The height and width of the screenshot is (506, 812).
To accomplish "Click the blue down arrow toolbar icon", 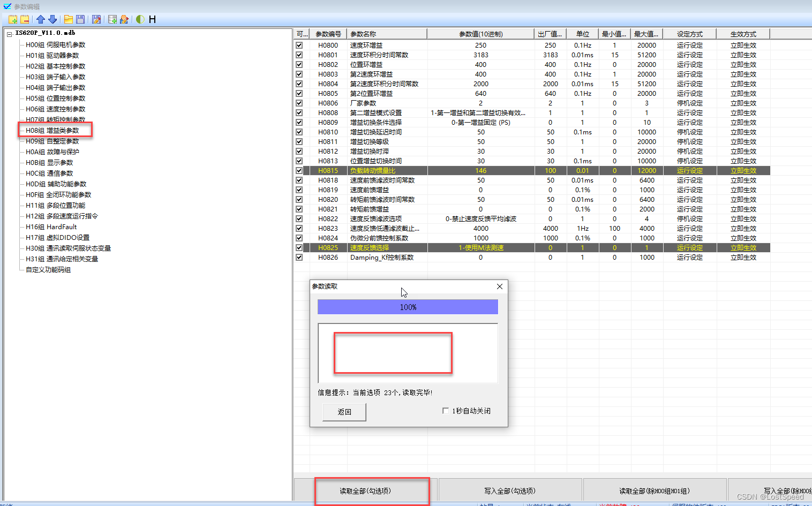I will click(x=52, y=19).
